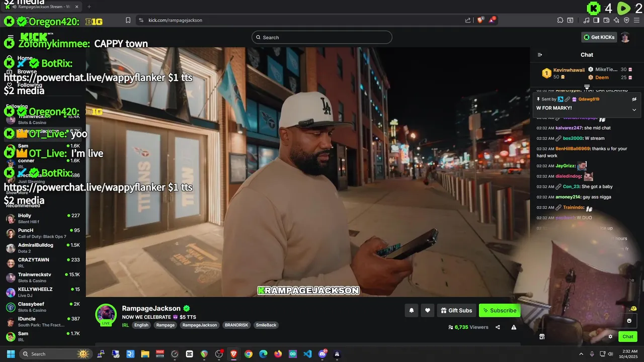Open the browser hamburger menu
The image size is (644, 362).
[x=637, y=20]
